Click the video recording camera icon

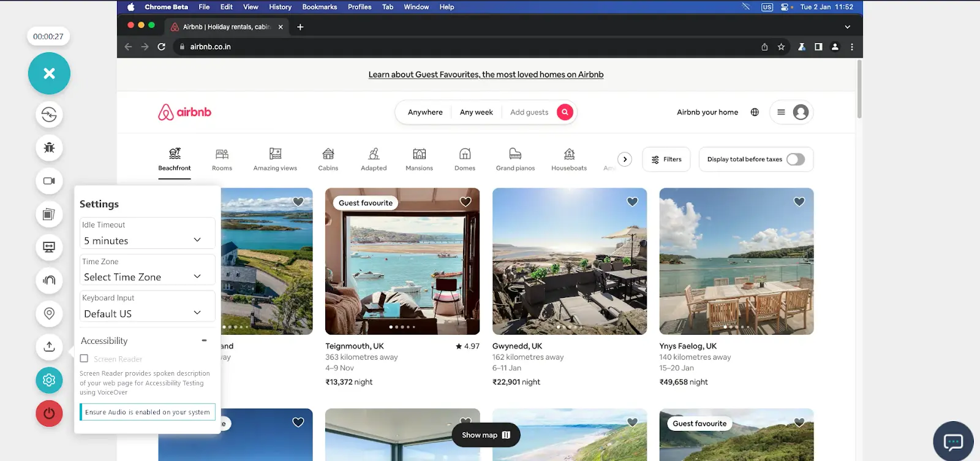click(x=49, y=181)
